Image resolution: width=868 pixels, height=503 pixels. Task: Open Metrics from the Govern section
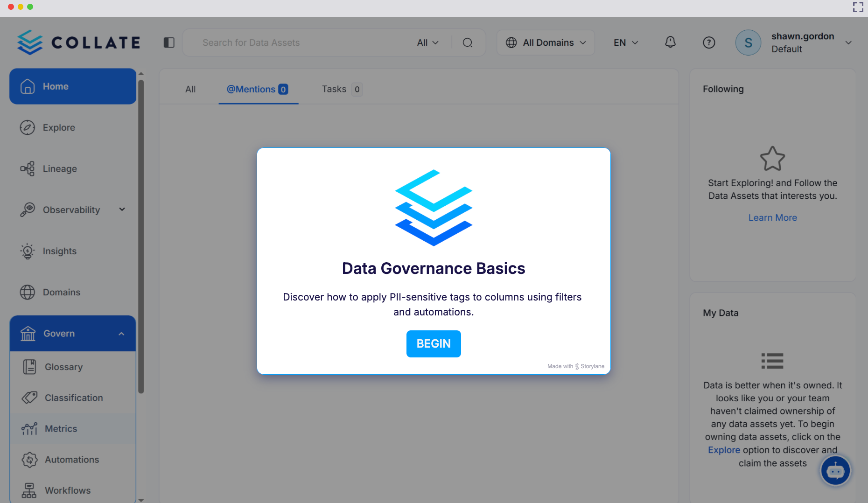tap(61, 428)
